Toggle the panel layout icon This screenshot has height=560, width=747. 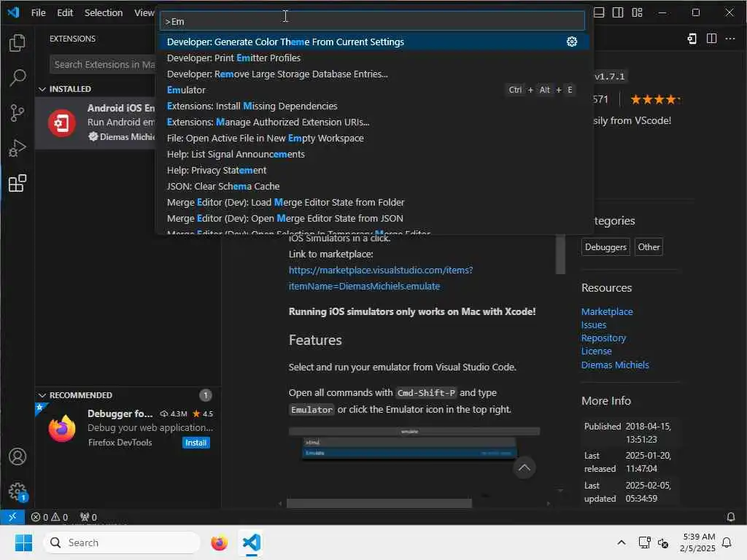[x=599, y=13]
